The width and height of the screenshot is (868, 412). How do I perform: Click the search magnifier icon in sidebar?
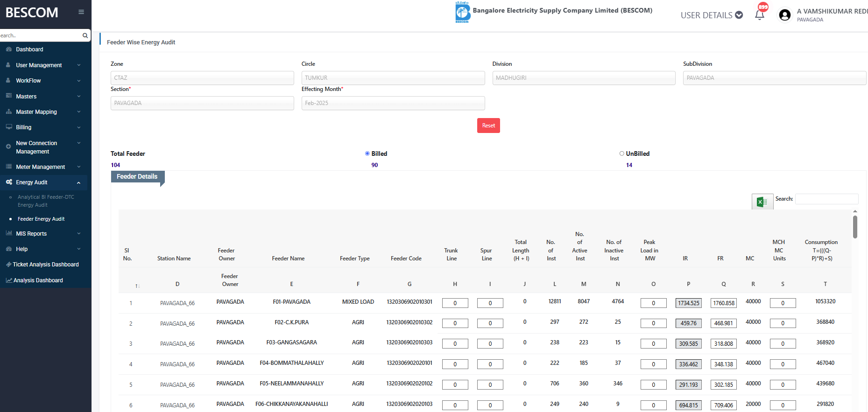(85, 35)
